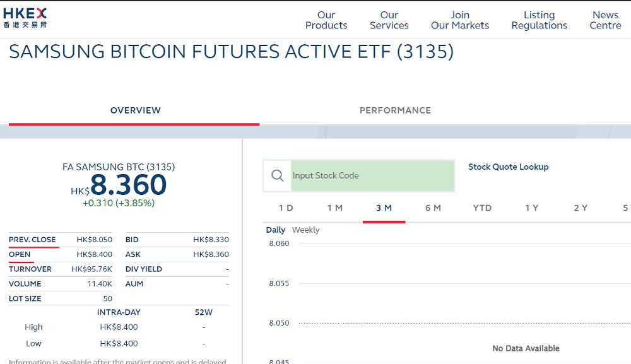The width and height of the screenshot is (631, 364).
Task: Click the magnifying glass search icon
Action: pos(276,175)
